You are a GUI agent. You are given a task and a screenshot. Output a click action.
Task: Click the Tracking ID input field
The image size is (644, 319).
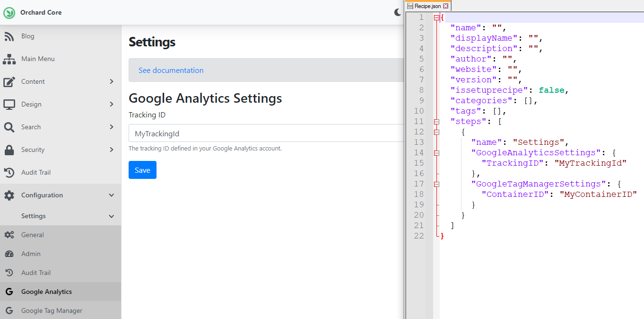[x=266, y=133]
